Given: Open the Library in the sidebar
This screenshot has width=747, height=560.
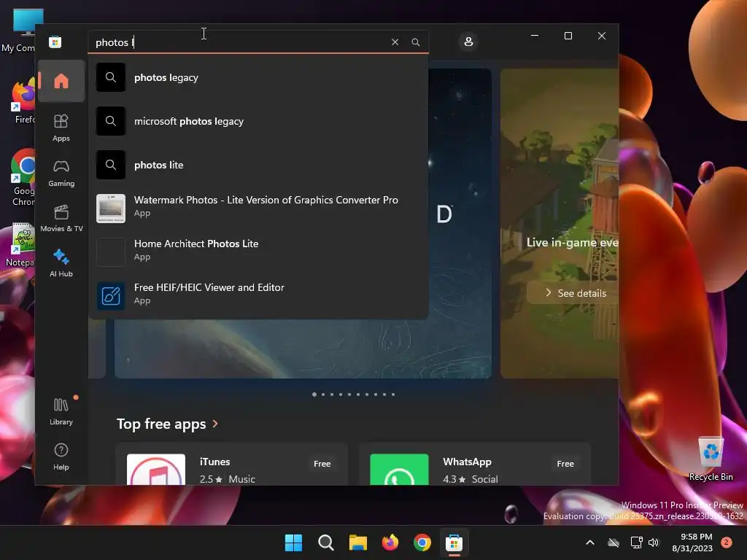Looking at the screenshot, I should point(61,411).
